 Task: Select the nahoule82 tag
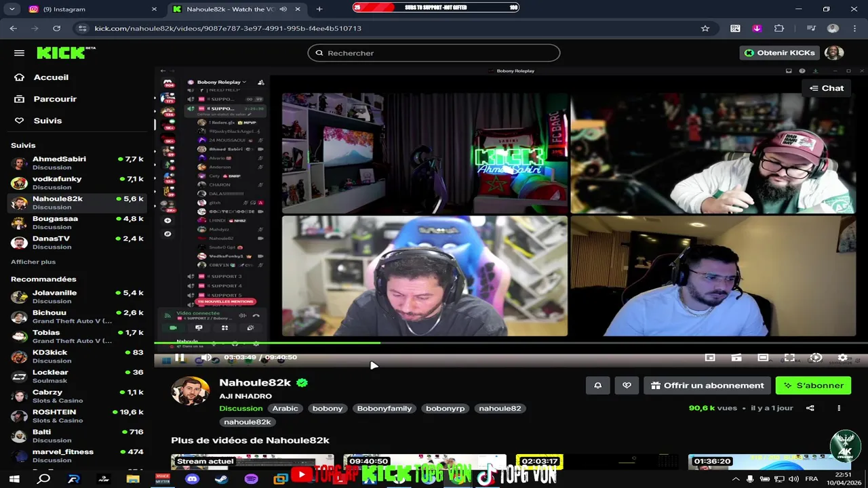pos(500,408)
